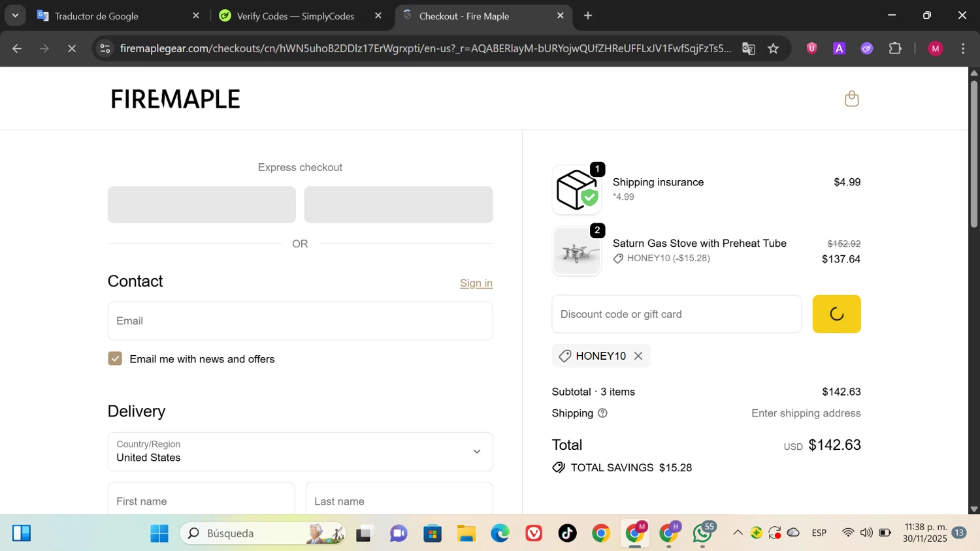Open the Widgets panel icon on taskbar

pos(22,533)
